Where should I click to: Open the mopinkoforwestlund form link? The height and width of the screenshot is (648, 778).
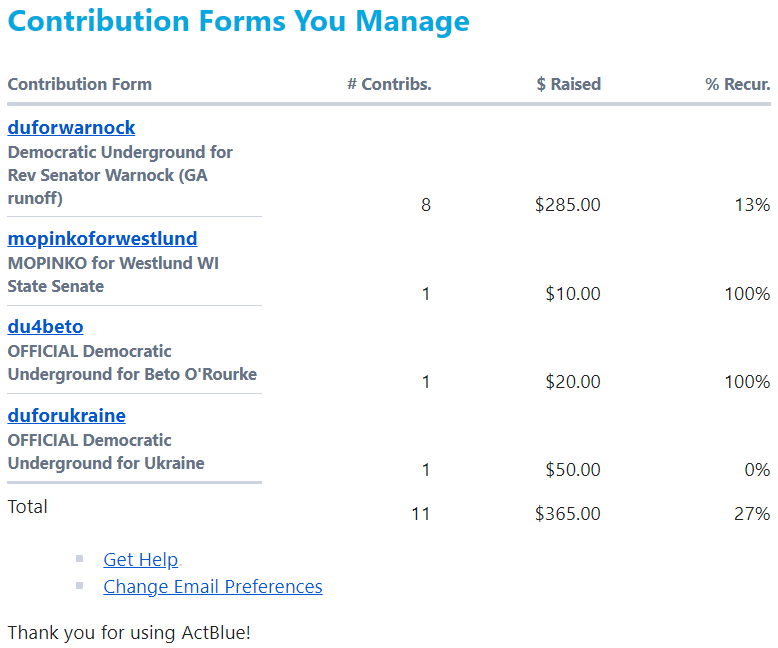[102, 239]
